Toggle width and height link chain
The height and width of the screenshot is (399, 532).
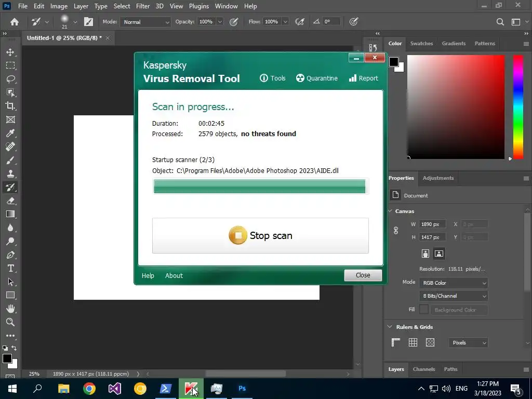tap(395, 231)
